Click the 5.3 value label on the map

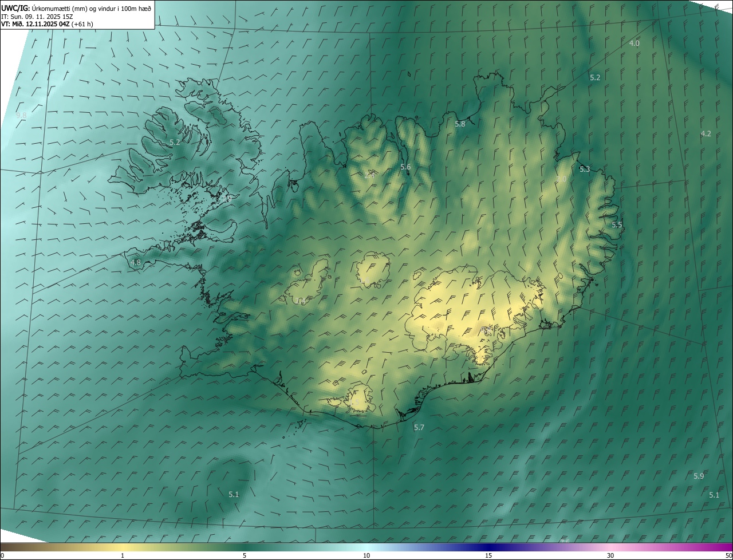click(x=584, y=169)
